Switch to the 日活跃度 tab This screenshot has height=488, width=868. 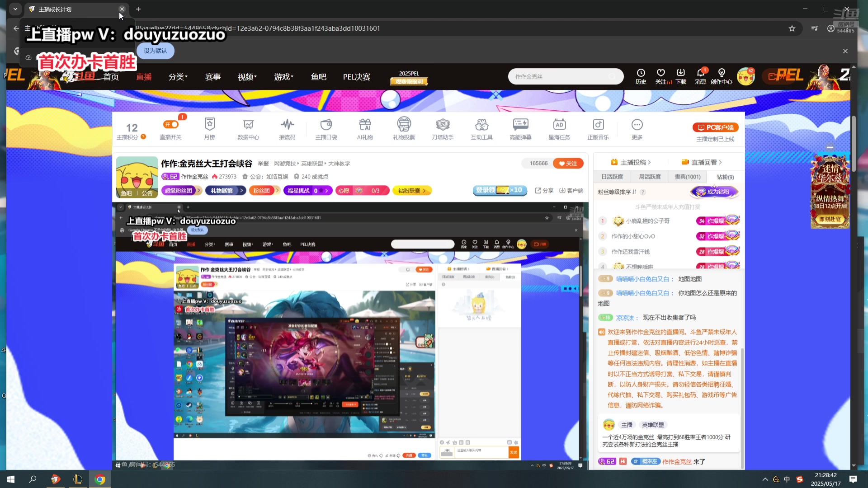pyautogui.click(x=612, y=177)
